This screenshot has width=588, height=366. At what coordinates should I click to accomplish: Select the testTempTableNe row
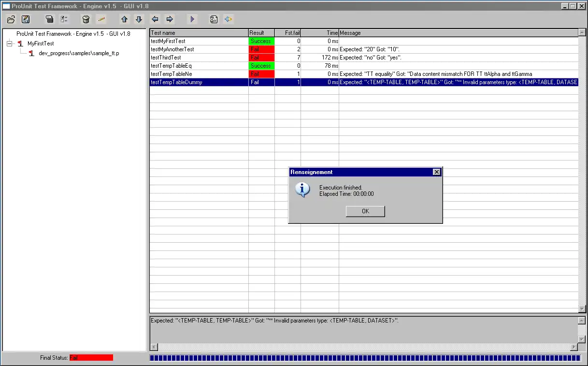364,74
